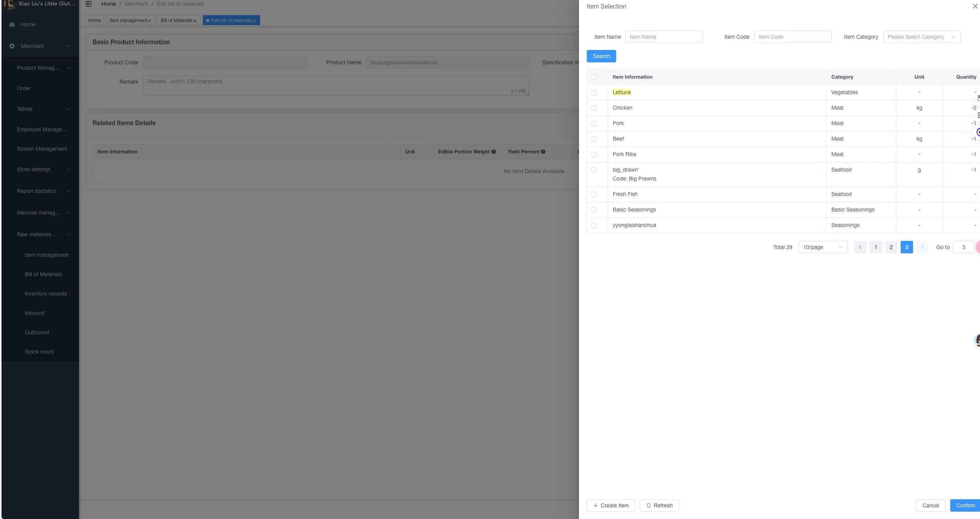Click the Remark text area

(x=336, y=86)
